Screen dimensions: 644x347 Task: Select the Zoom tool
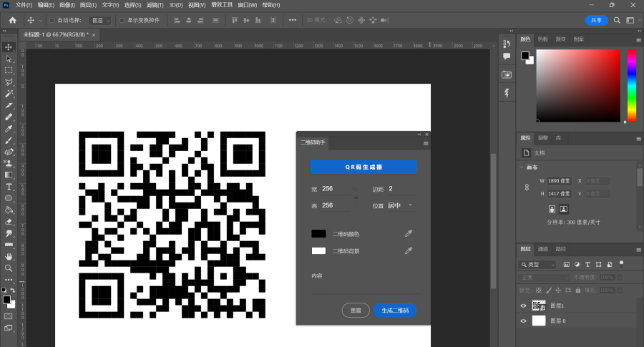9,268
